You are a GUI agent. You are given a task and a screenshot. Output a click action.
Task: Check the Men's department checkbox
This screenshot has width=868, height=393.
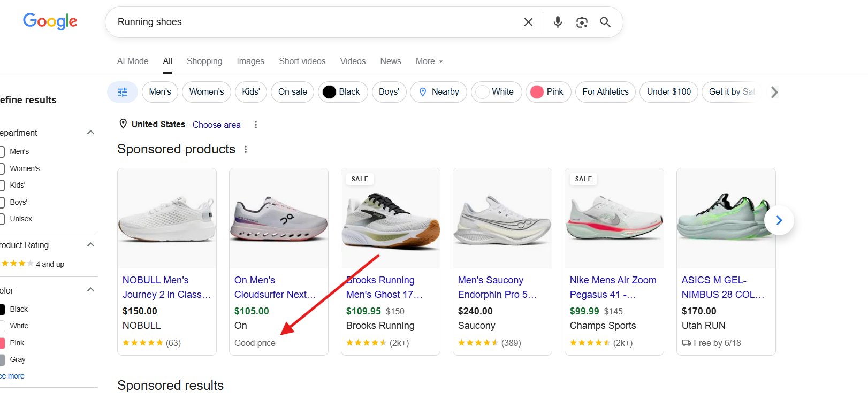(2, 152)
